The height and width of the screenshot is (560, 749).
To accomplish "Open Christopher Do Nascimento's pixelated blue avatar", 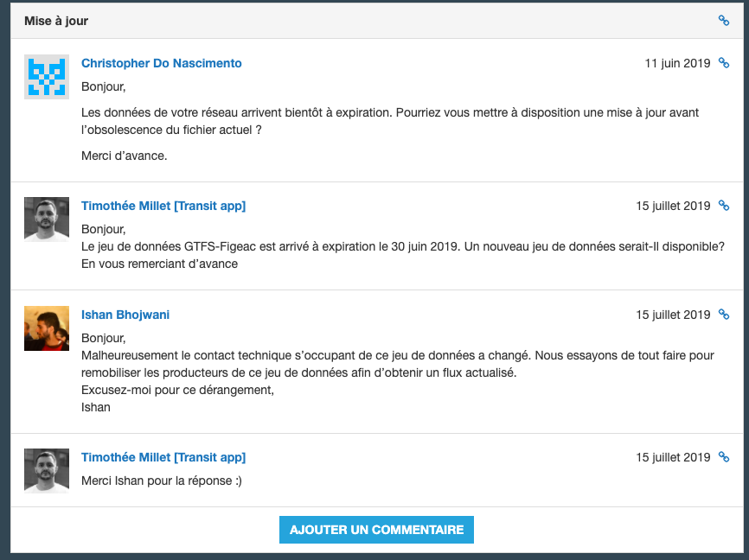I will pos(47,77).
